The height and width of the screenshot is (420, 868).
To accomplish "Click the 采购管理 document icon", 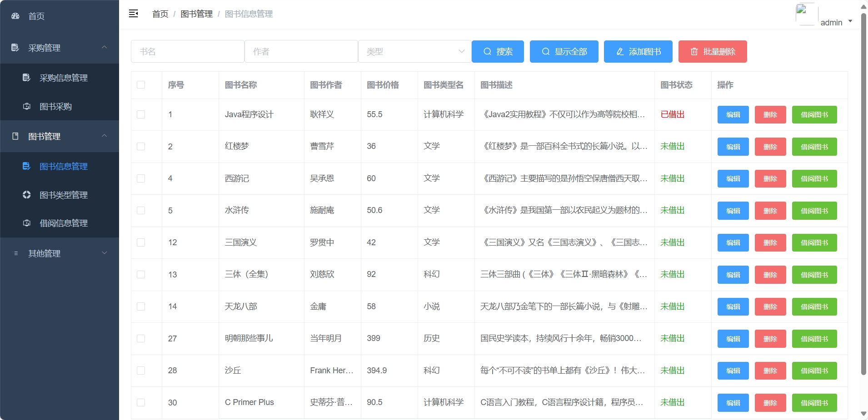I will pos(15,48).
